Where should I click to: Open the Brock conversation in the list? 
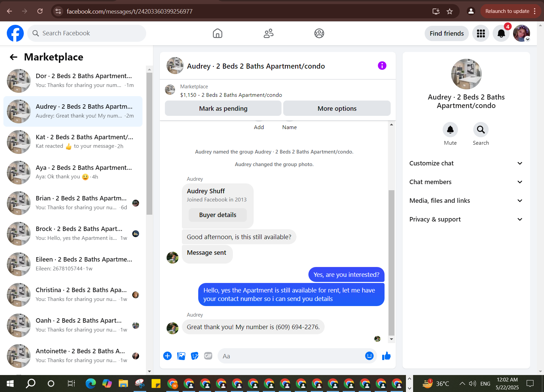click(73, 234)
